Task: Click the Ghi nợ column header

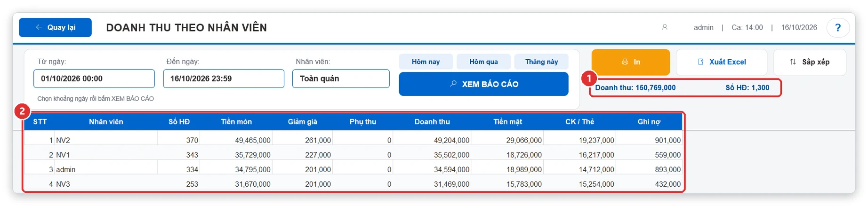Action: (649, 122)
